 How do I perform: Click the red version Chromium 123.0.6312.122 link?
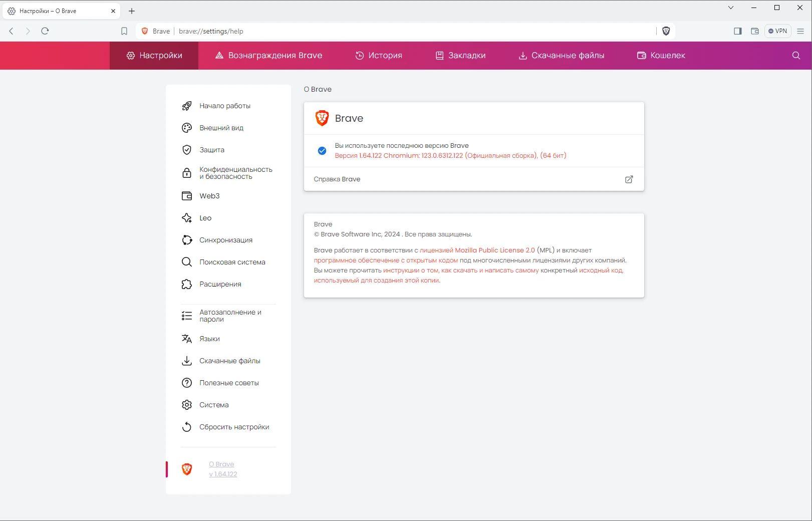(451, 156)
